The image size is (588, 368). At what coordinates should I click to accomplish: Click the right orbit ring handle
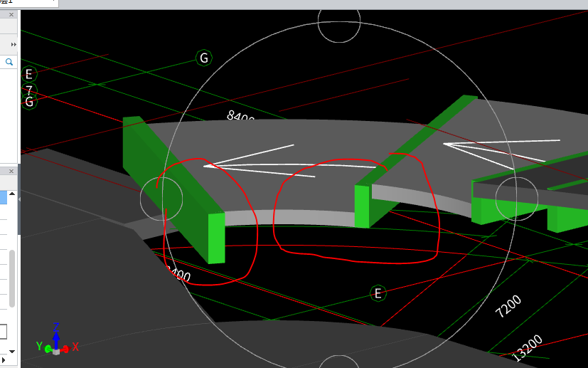tap(517, 199)
